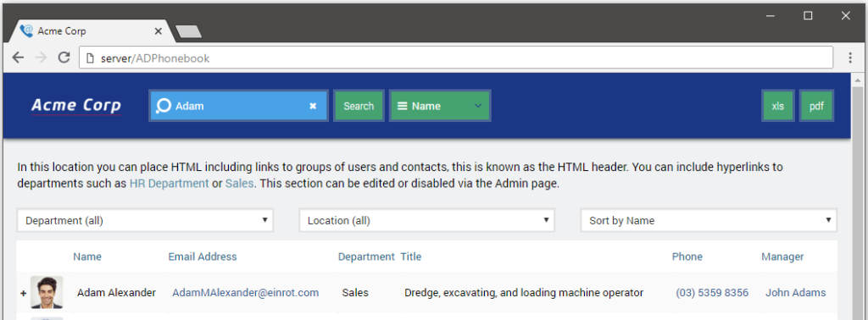The image size is (868, 320).
Task: Click the Sales link in header text
Action: (x=239, y=184)
